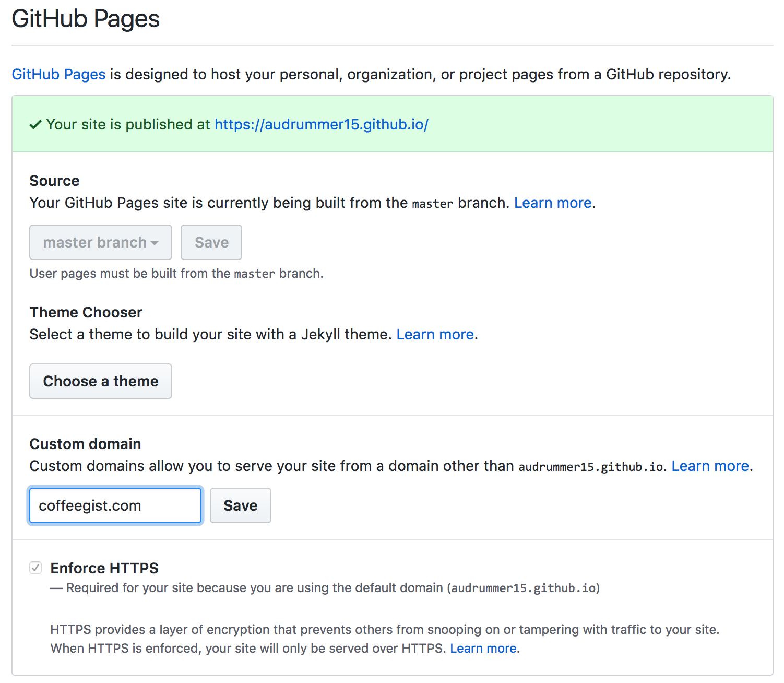
Task: Click the disabled Save button under Source
Action: [x=211, y=242]
